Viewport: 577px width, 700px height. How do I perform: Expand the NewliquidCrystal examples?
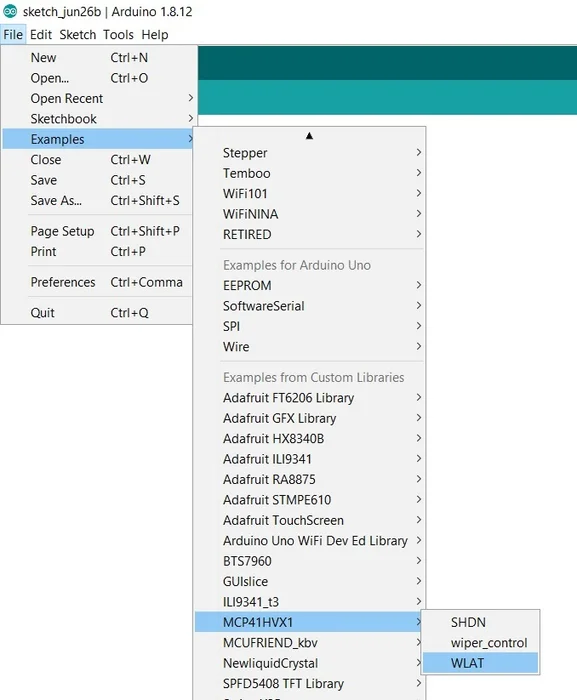coord(310,663)
